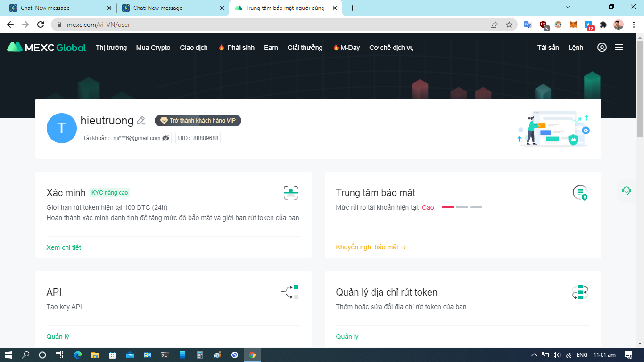
Task: Toggle email visibility eye icon
Action: point(165,138)
